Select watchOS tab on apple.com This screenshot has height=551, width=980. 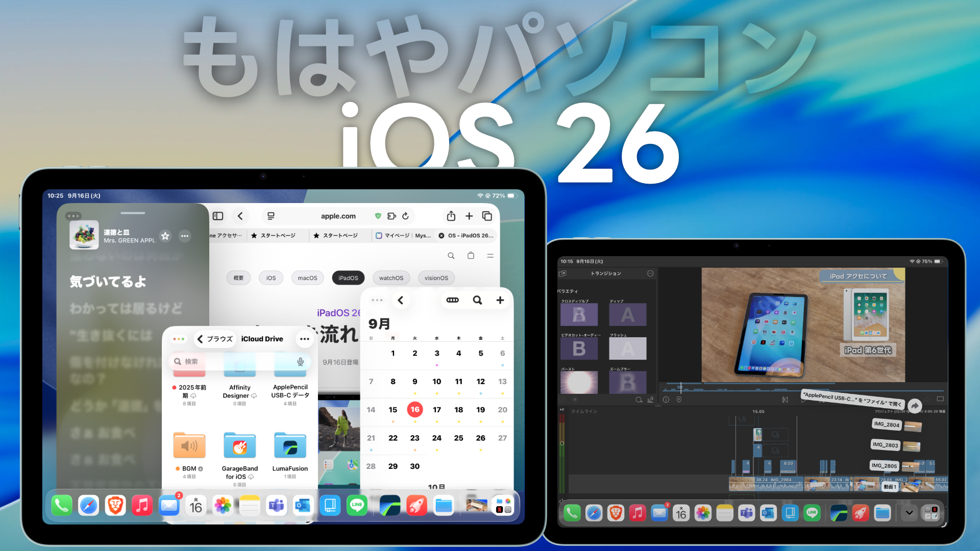391,278
